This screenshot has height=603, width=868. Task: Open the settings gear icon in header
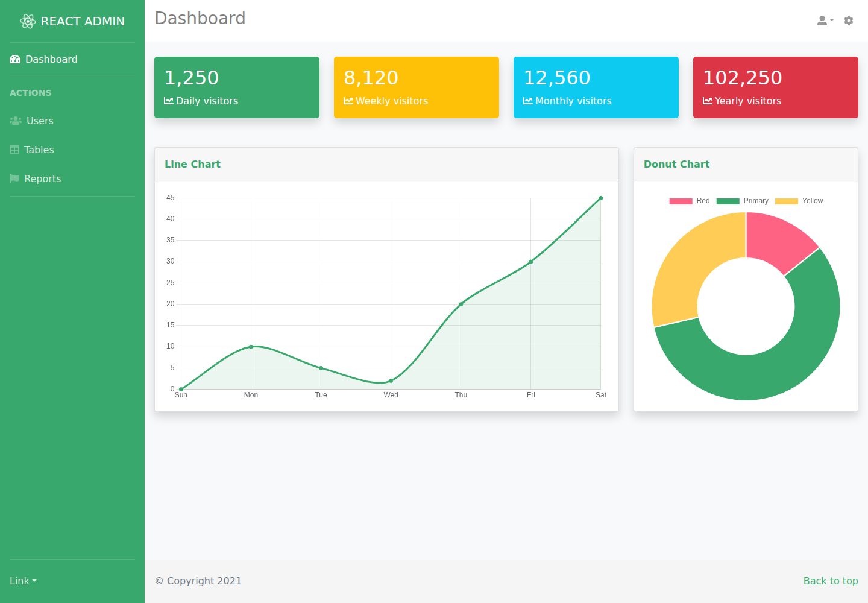tap(849, 21)
